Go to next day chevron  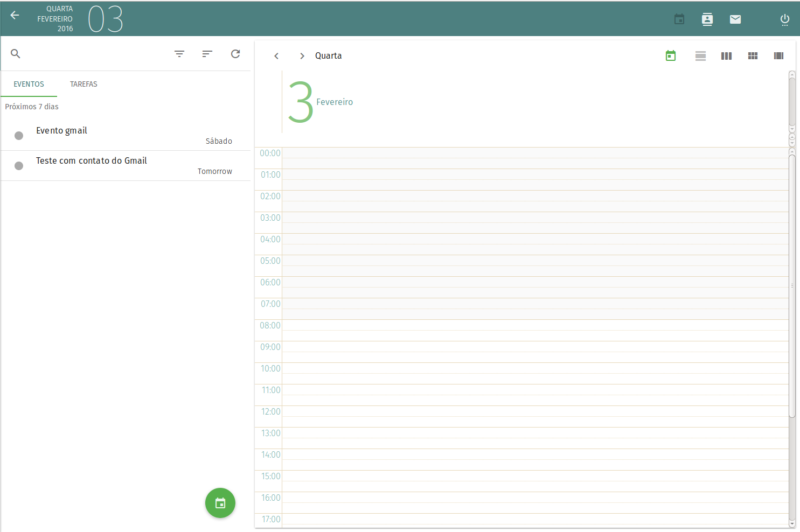(x=302, y=56)
